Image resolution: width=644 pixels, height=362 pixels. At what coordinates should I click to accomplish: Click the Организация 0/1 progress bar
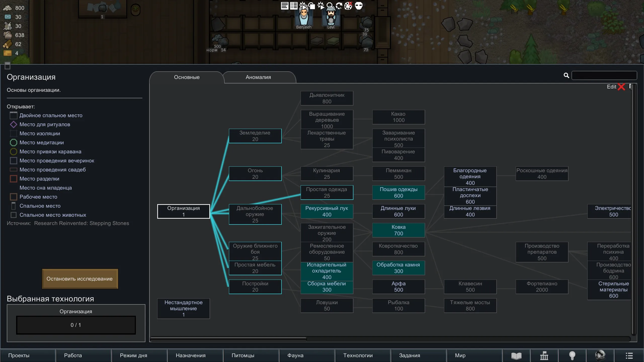pos(76,325)
